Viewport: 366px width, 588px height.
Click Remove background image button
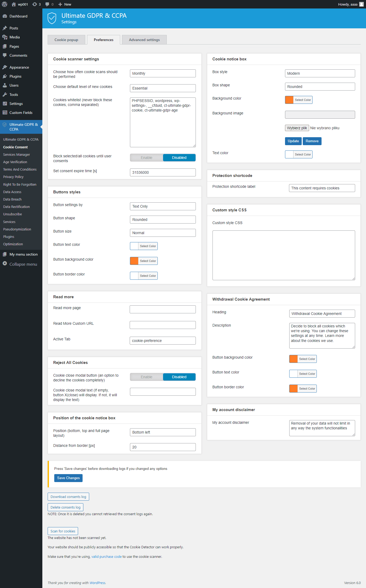[x=312, y=141]
